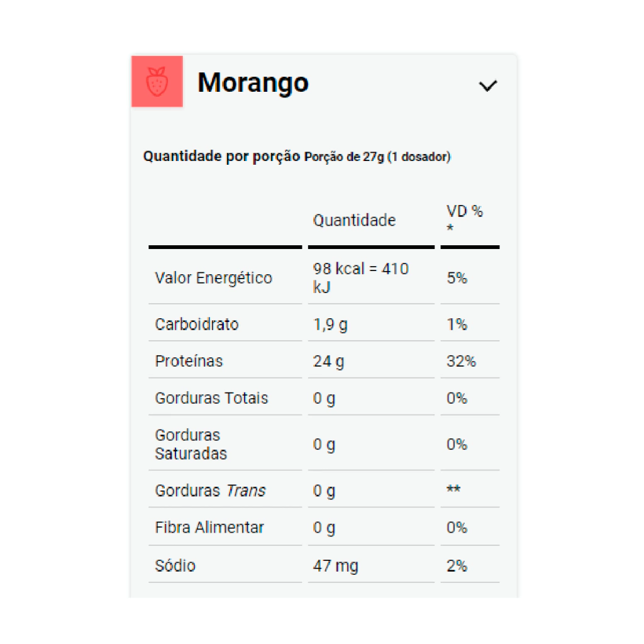Click the 47 mg sodium value

[x=336, y=566]
